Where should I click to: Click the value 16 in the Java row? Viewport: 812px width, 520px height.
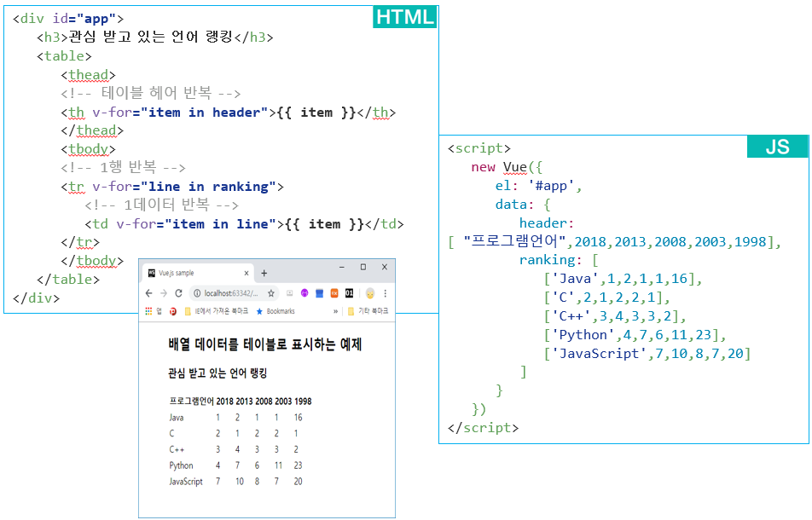coord(299,417)
